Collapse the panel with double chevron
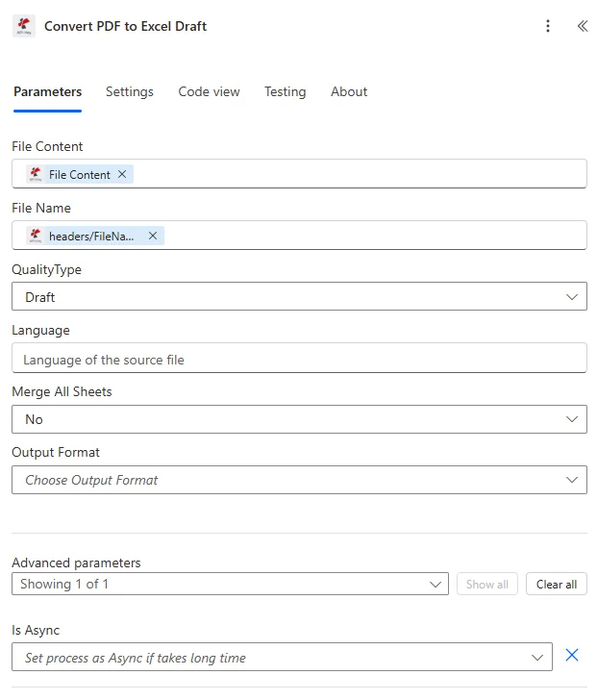 click(583, 26)
